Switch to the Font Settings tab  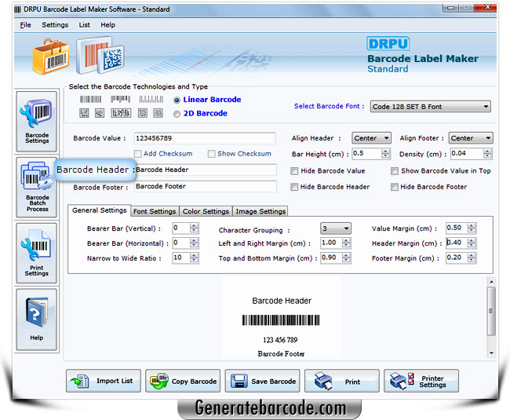[155, 211]
